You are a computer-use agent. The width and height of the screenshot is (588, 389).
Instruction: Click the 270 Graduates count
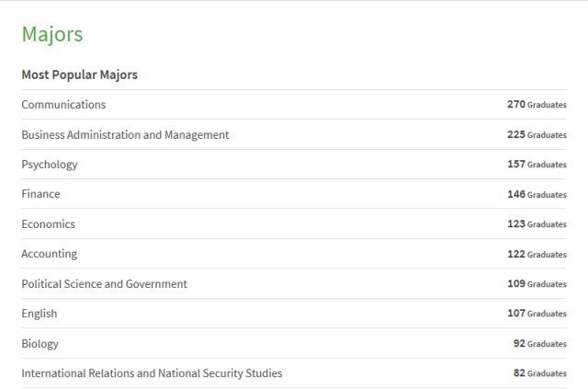(537, 105)
